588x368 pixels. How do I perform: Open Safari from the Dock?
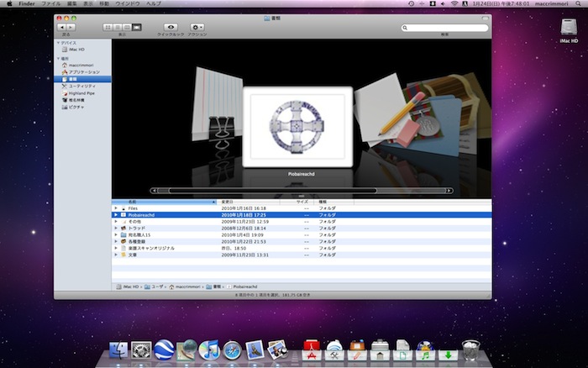tap(233, 349)
